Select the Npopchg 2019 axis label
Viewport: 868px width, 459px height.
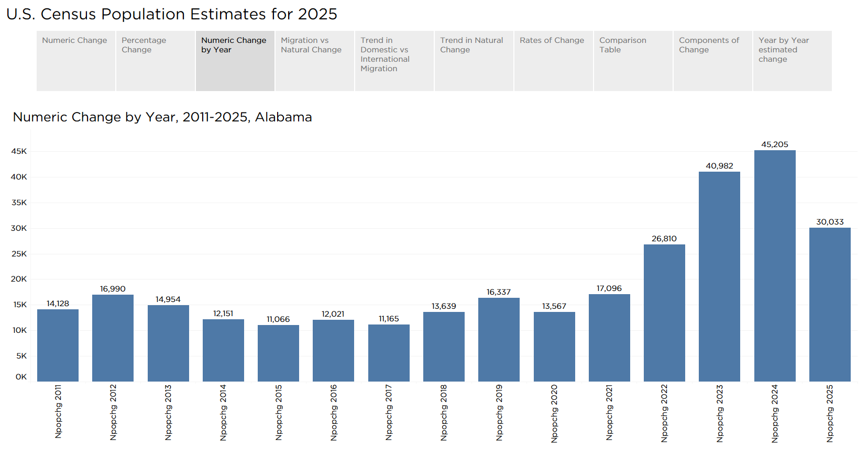(499, 413)
